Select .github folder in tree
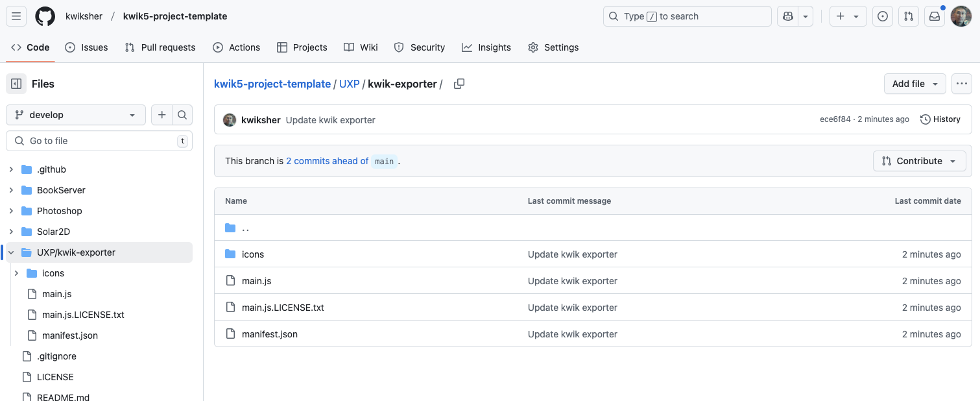Screen dimensions: 980x401 [51, 169]
